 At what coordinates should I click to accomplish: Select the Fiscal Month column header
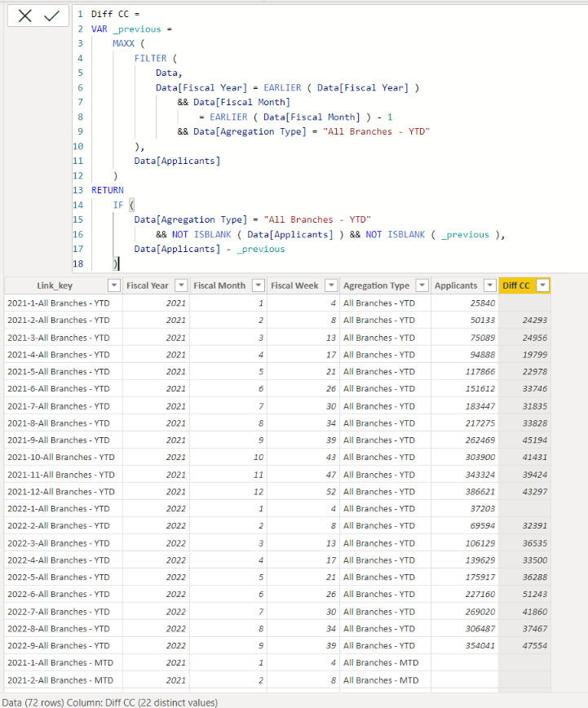point(219,285)
